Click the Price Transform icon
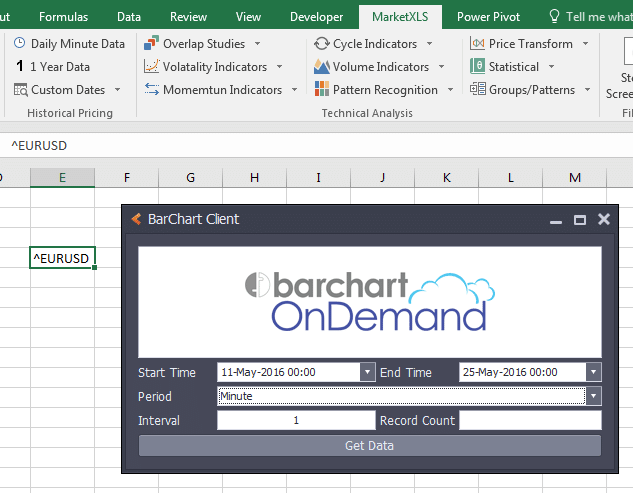The width and height of the screenshot is (633, 493). click(x=477, y=43)
